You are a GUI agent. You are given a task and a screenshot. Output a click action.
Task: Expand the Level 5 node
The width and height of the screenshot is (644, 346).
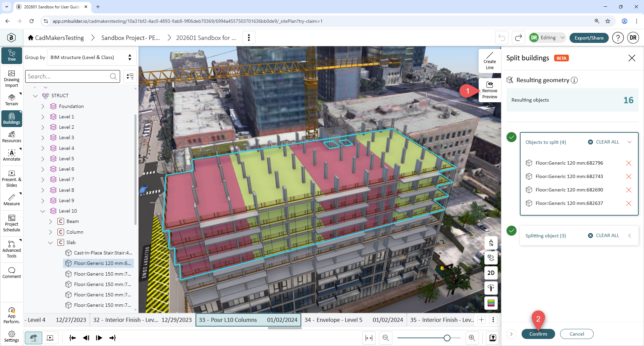click(x=43, y=159)
